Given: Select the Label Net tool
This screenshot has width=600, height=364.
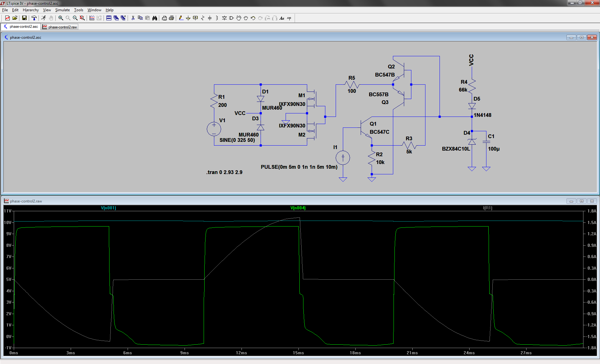Looking at the screenshot, I should 196,18.
